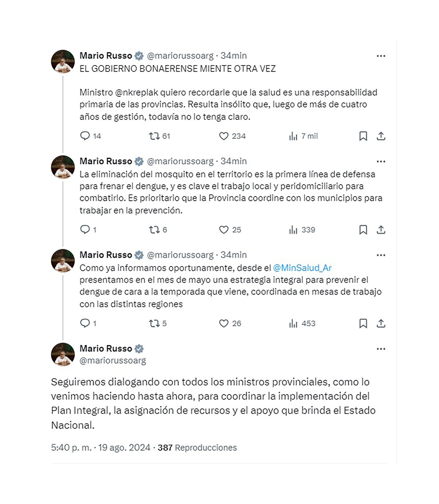The width and height of the screenshot is (439, 504).
Task: Bookmark the 'EL GOBIERNO BONAERENSE' tweet
Action: (x=363, y=136)
